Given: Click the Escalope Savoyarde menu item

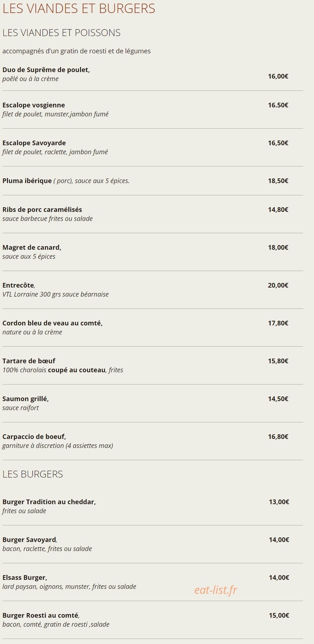Looking at the screenshot, I should (x=34, y=143).
